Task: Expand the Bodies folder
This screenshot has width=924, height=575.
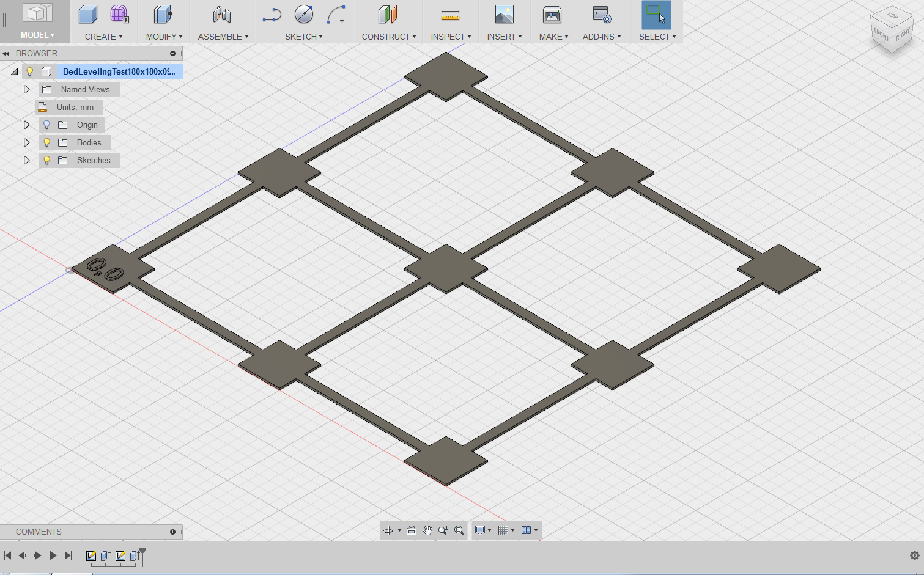Action: tap(26, 142)
